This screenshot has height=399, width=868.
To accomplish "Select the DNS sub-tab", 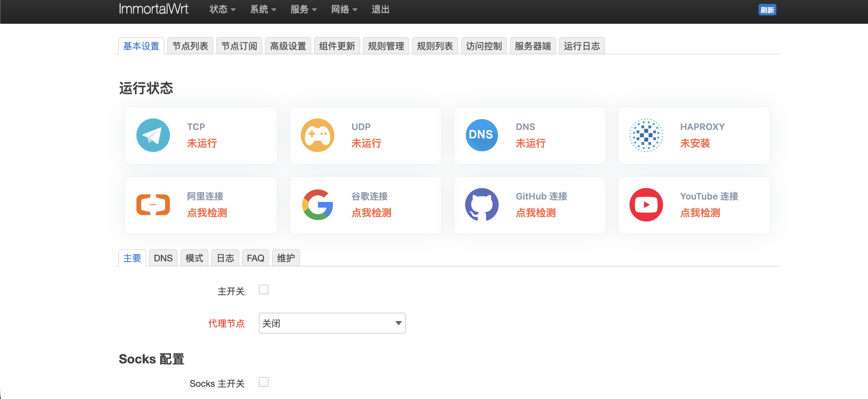I will (x=163, y=258).
